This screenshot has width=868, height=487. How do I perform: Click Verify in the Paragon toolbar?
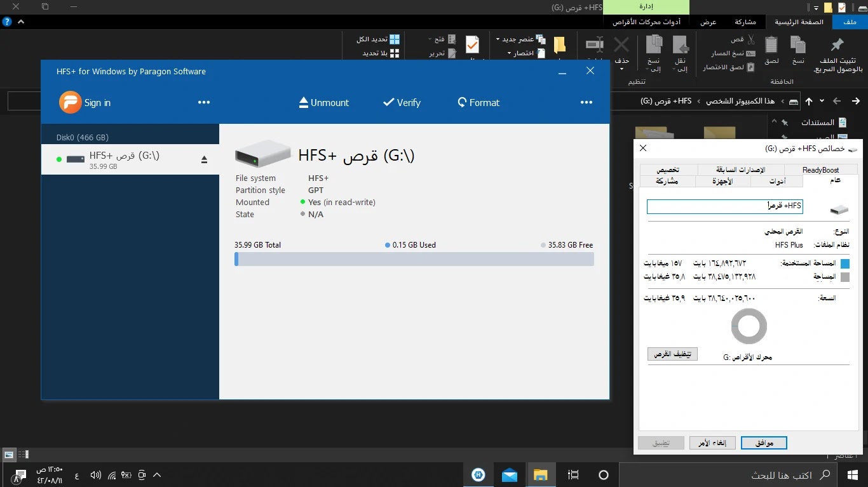click(402, 102)
